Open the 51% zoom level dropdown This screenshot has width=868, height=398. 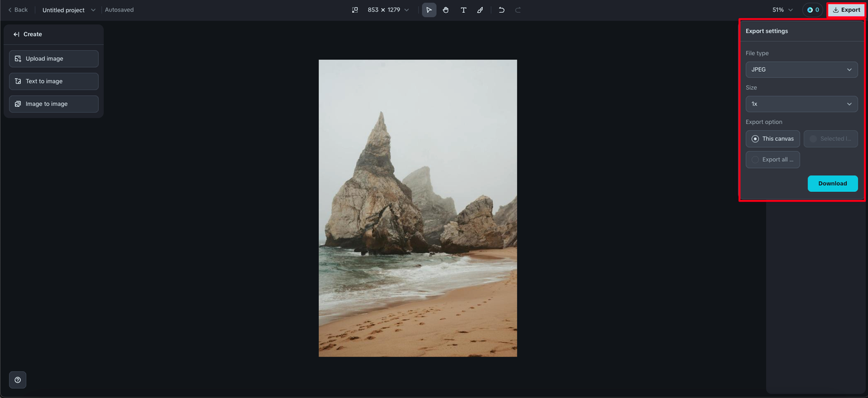click(x=783, y=10)
